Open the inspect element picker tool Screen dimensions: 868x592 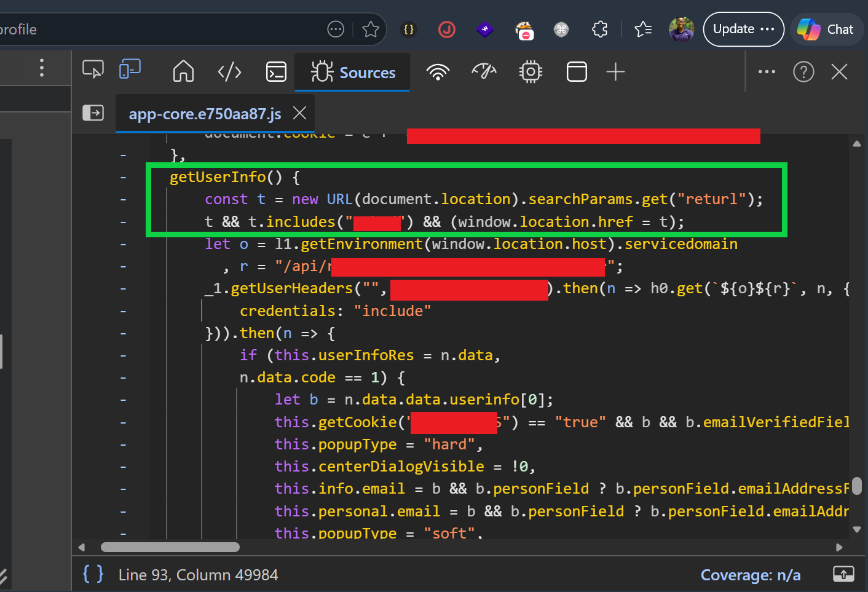[93, 69]
